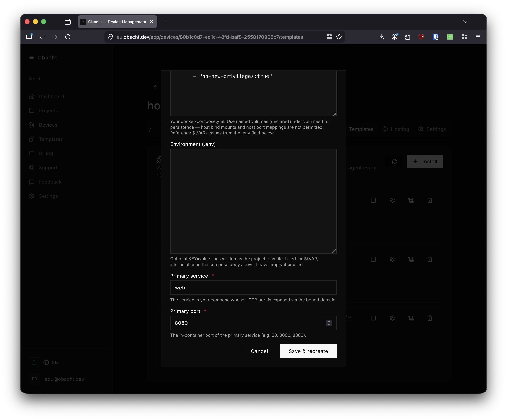Open the grid-plus extension icon

point(464,37)
